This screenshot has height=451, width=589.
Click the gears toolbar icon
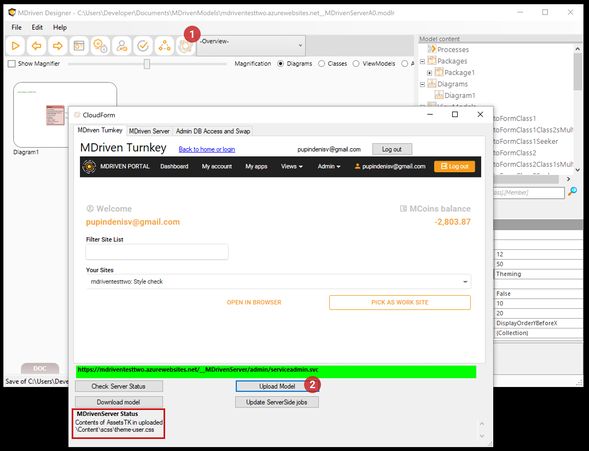pos(100,46)
